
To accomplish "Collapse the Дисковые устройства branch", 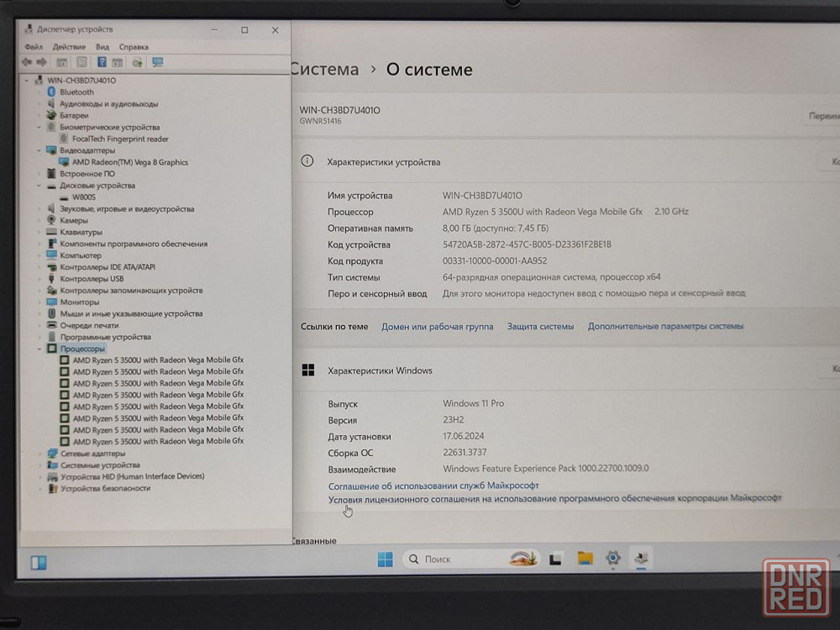I will point(39,186).
